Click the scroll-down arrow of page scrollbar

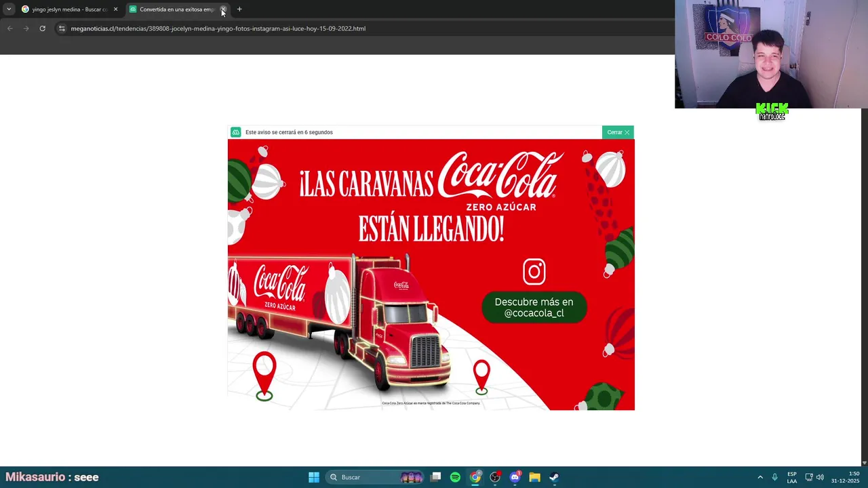pyautogui.click(x=864, y=462)
